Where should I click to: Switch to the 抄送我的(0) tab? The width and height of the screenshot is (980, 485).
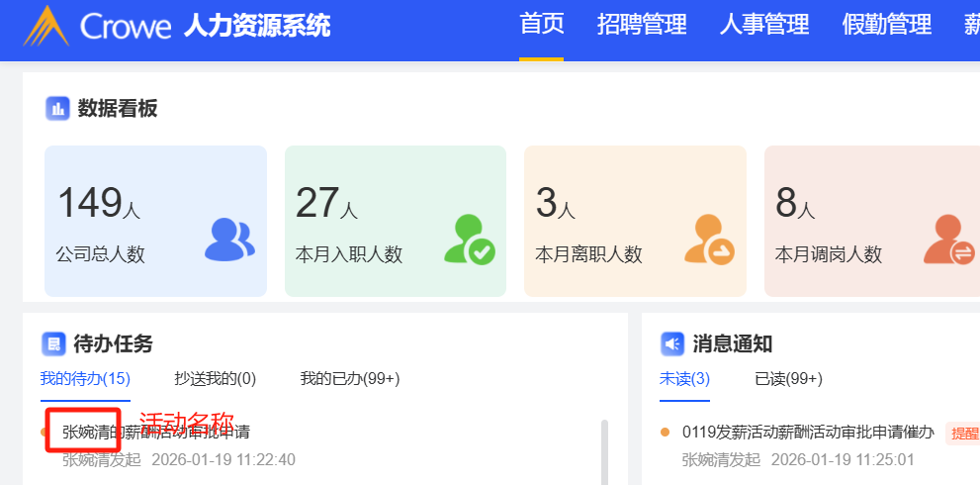(x=216, y=378)
